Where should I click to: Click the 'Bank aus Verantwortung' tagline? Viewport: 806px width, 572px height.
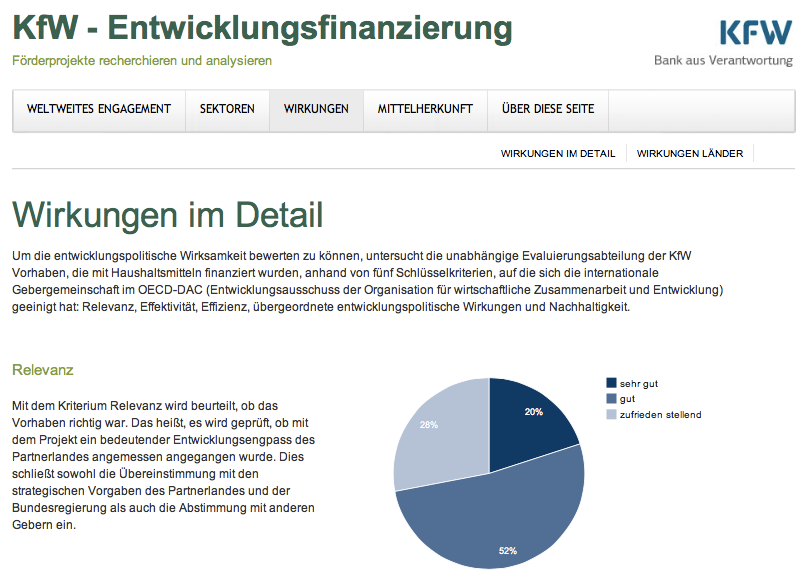[x=723, y=60]
